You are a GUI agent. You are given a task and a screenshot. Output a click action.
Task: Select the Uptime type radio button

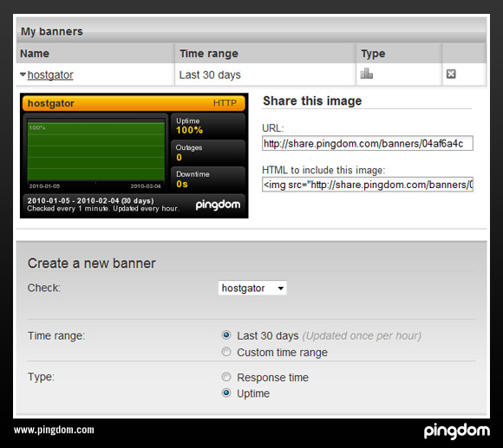226,393
